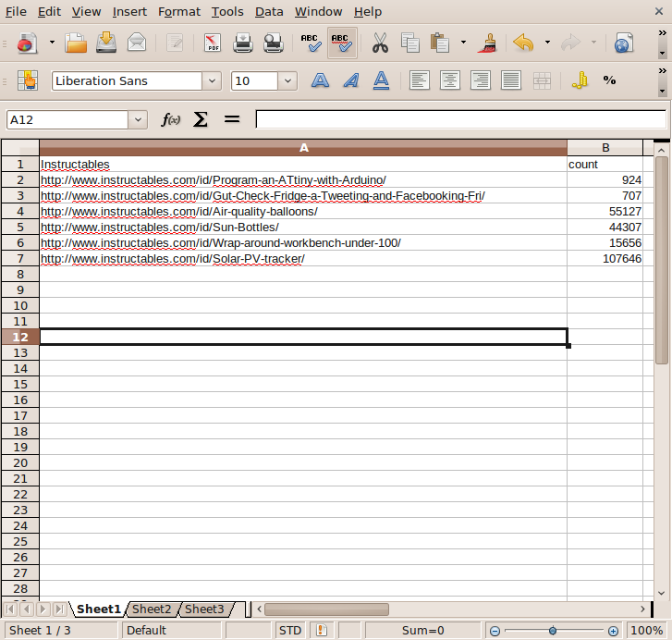Image resolution: width=672 pixels, height=640 pixels.
Task: Undo the last action
Action: (524, 43)
